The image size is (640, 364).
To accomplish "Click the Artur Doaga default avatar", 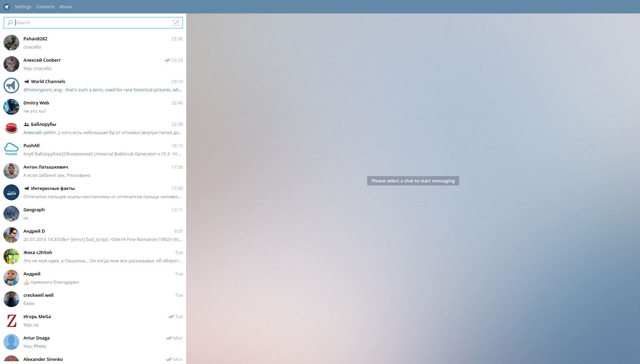I will click(x=11, y=342).
